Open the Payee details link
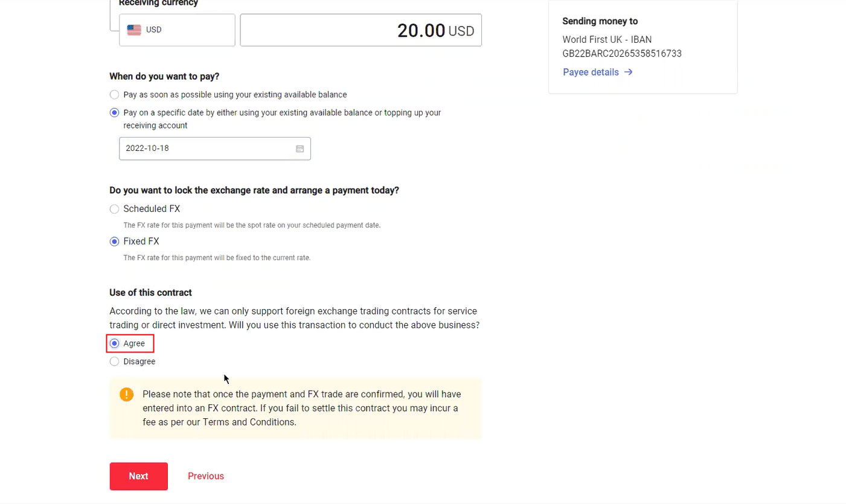This screenshot has height=504, width=846. click(591, 72)
